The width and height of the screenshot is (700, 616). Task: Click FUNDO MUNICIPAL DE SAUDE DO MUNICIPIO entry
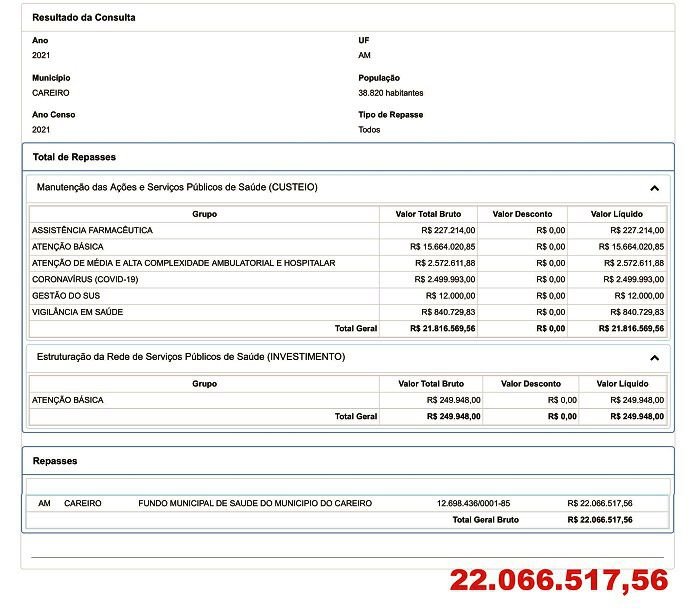tap(255, 503)
